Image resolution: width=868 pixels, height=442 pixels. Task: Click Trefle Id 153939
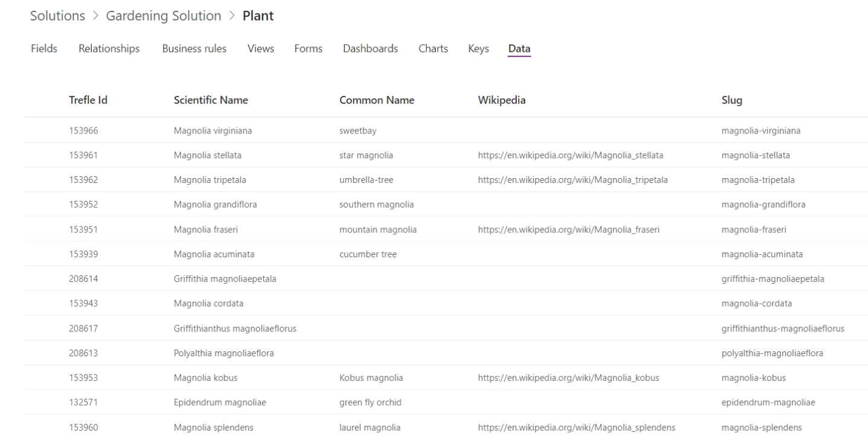click(x=83, y=254)
